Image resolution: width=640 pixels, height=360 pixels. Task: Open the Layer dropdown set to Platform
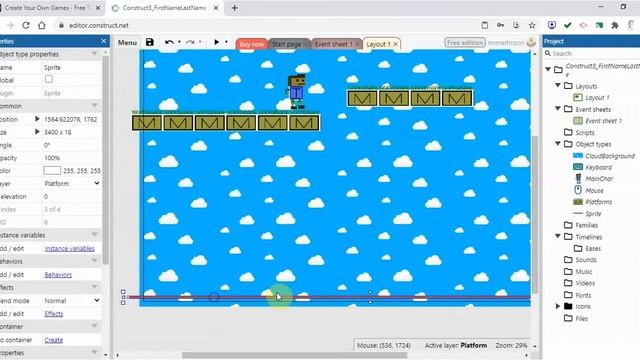click(x=71, y=184)
